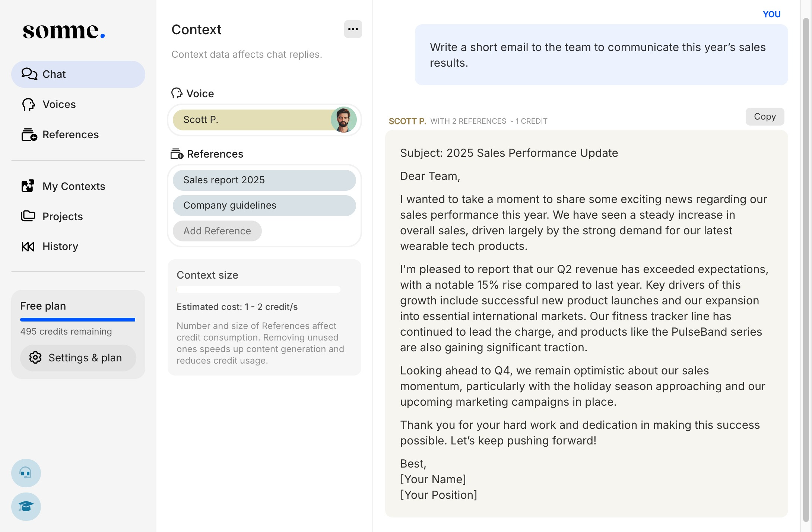Click Add Reference button
Screen dimensions: 812x532
pos(217,231)
